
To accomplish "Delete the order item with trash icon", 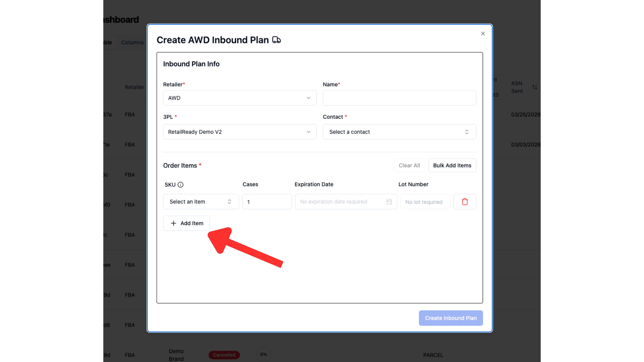I will click(x=464, y=202).
